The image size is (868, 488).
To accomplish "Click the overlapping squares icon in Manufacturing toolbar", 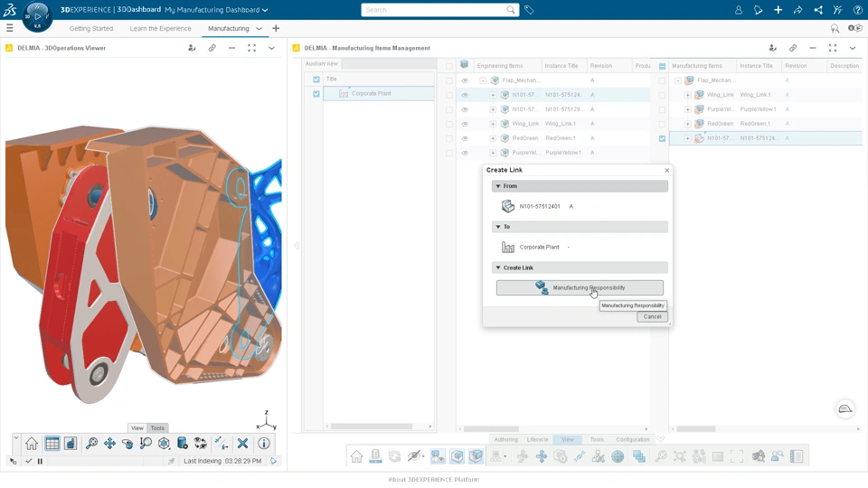I will [639, 456].
